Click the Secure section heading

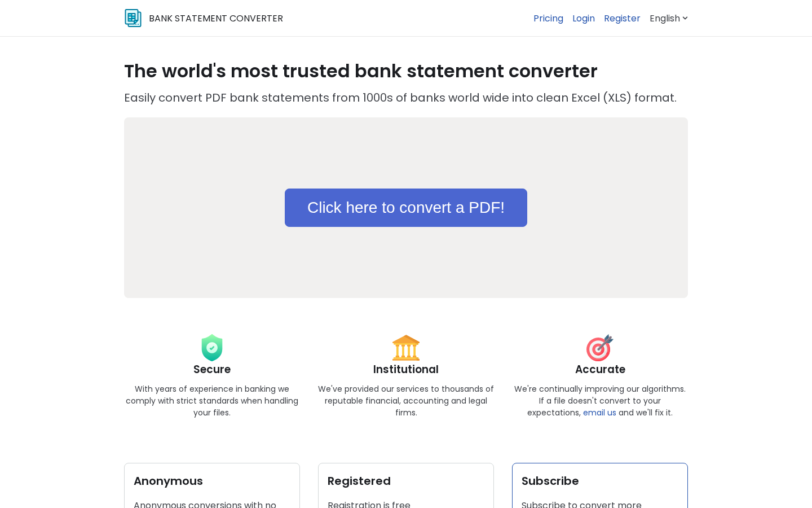212,369
